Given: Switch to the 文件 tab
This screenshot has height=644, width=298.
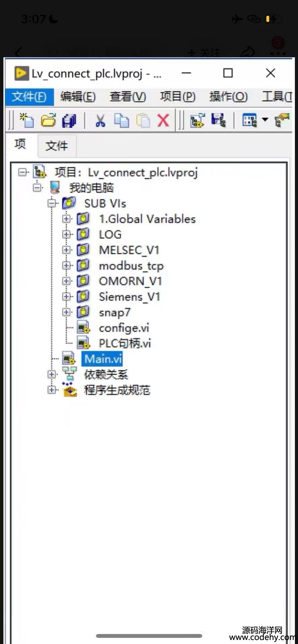Looking at the screenshot, I should pyautogui.click(x=57, y=146).
